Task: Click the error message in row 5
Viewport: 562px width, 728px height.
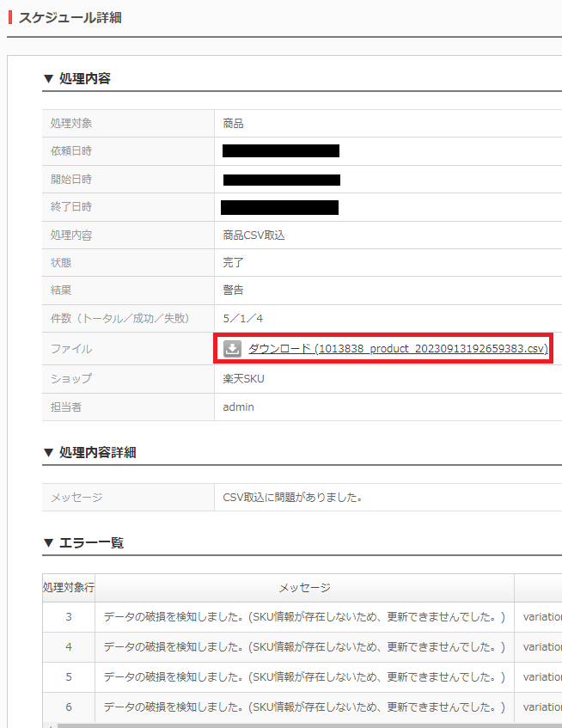Action: (304, 677)
